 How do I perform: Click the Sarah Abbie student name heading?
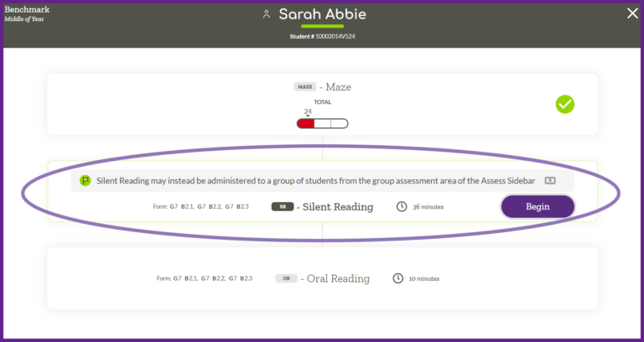(x=322, y=14)
